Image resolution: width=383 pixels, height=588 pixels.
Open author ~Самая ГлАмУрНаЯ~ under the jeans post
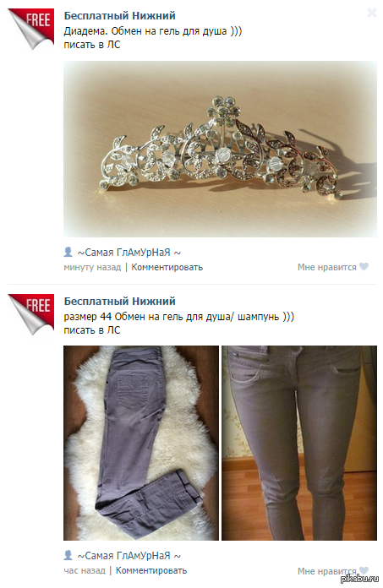129,556
